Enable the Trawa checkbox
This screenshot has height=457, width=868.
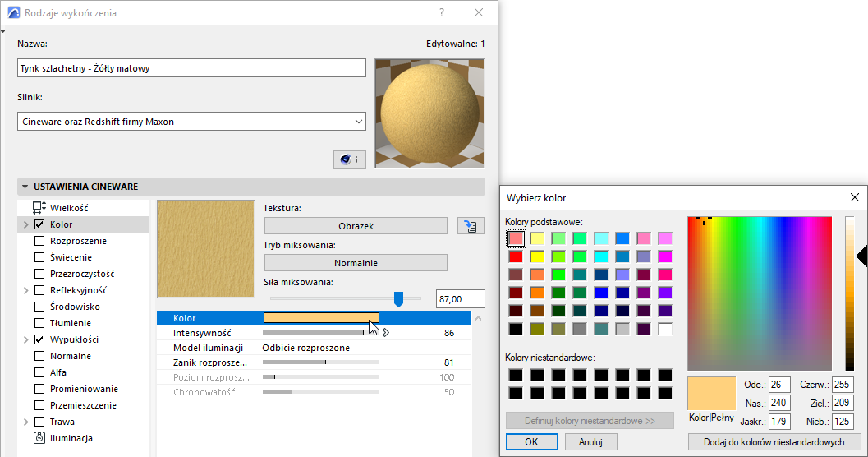pyautogui.click(x=39, y=422)
